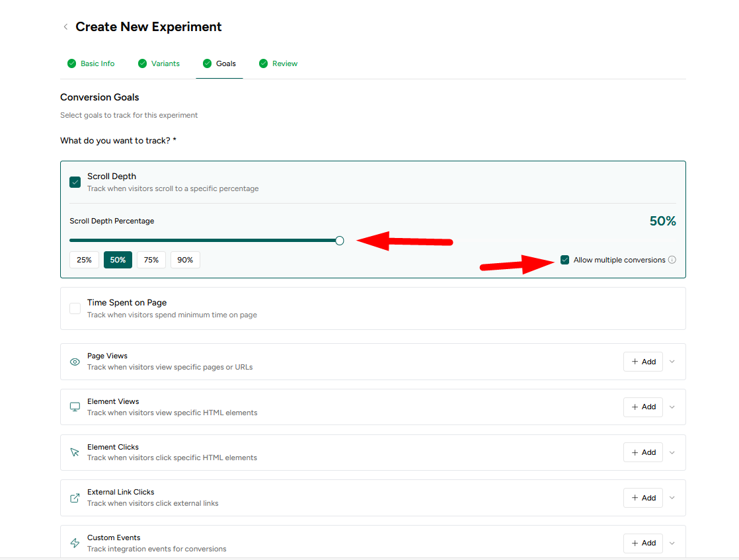This screenshot has height=560, width=739.
Task: Toggle Allow multiple conversions checkbox
Action: click(x=564, y=260)
